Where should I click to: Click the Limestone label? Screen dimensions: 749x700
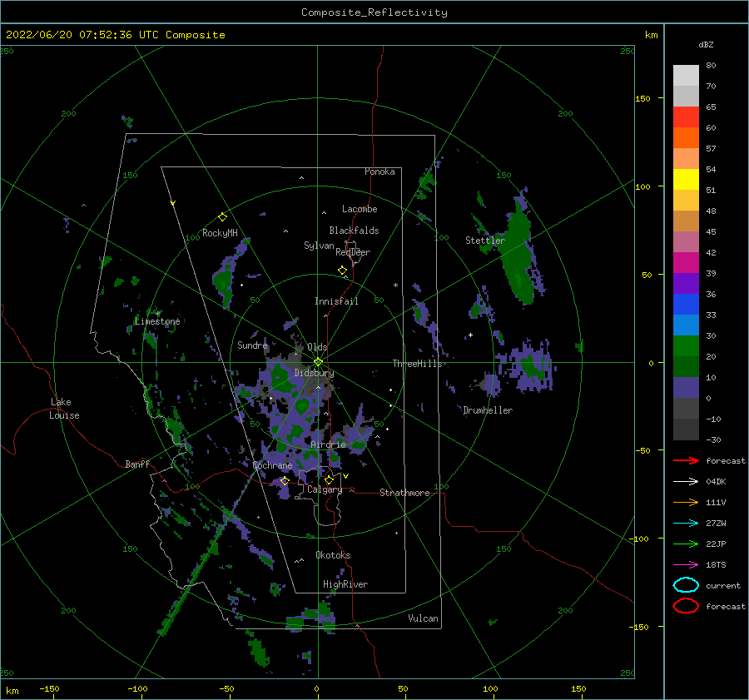[x=157, y=321]
